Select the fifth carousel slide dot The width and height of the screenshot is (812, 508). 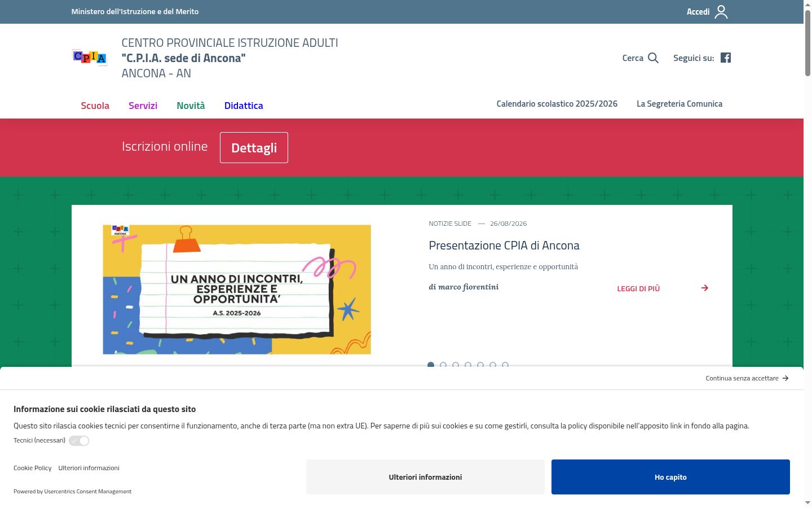coord(480,365)
